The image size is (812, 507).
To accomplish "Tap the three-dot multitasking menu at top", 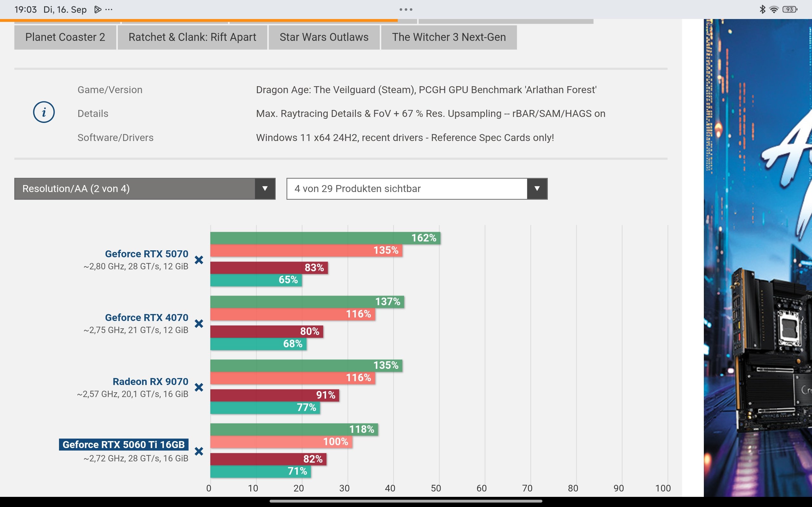I will point(406,10).
